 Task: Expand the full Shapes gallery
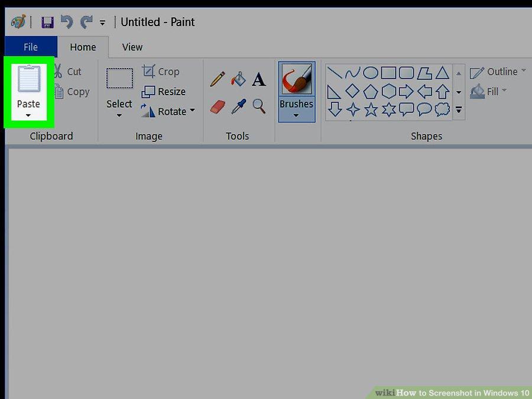pos(459,109)
